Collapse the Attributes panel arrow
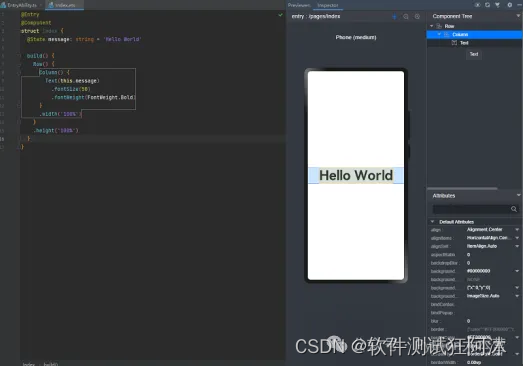The width and height of the screenshot is (523, 366). pyautogui.click(x=518, y=196)
